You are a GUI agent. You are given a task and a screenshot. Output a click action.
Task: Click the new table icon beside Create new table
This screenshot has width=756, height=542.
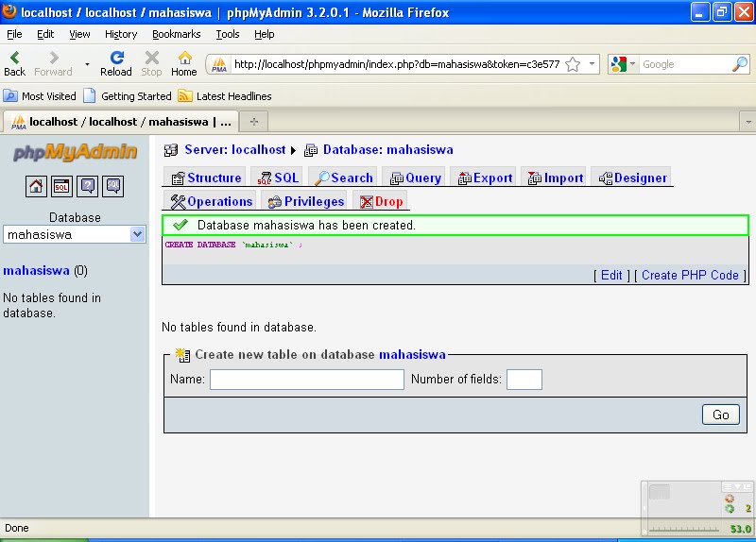pyautogui.click(x=182, y=355)
